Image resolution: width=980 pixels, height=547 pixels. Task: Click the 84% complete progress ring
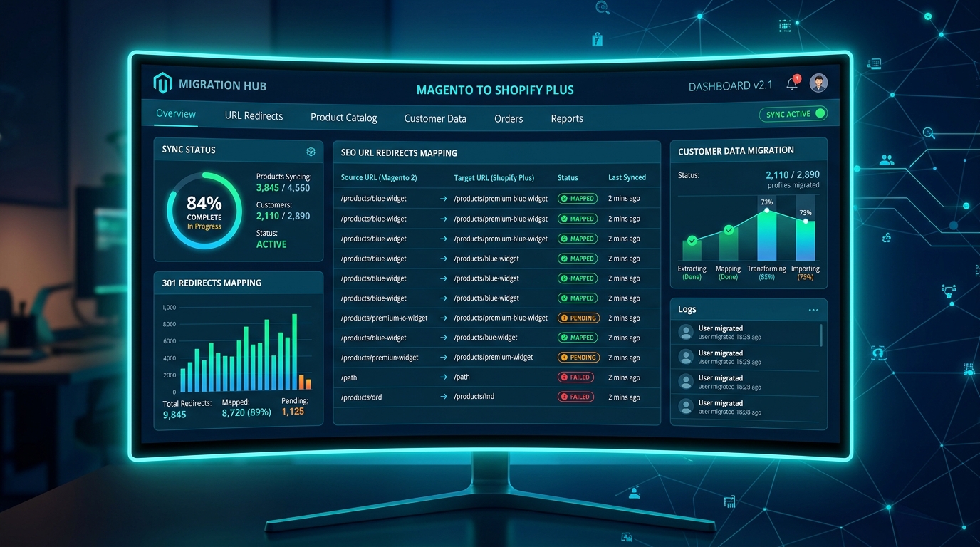pos(204,211)
